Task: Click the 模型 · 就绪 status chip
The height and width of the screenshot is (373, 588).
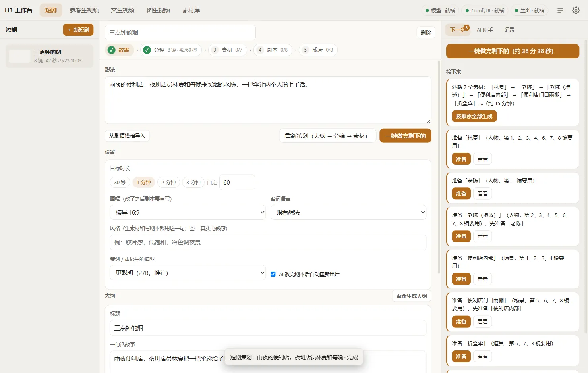Action: (440, 10)
